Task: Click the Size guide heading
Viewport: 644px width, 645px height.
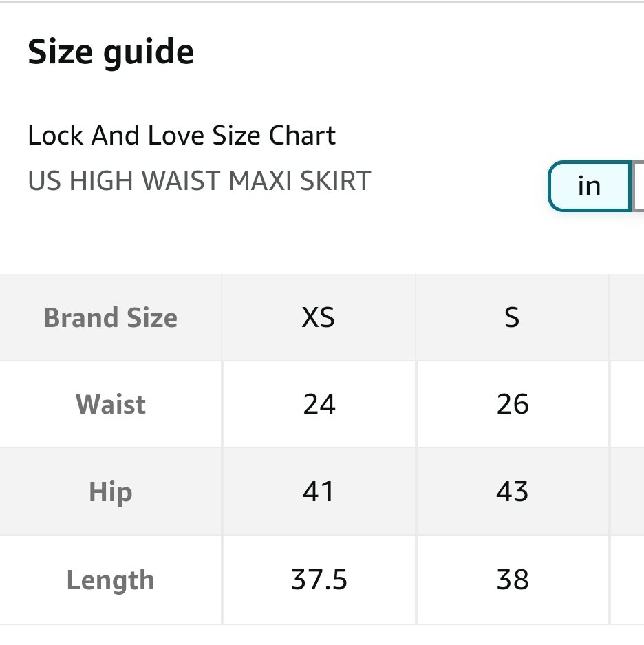Action: (111, 52)
